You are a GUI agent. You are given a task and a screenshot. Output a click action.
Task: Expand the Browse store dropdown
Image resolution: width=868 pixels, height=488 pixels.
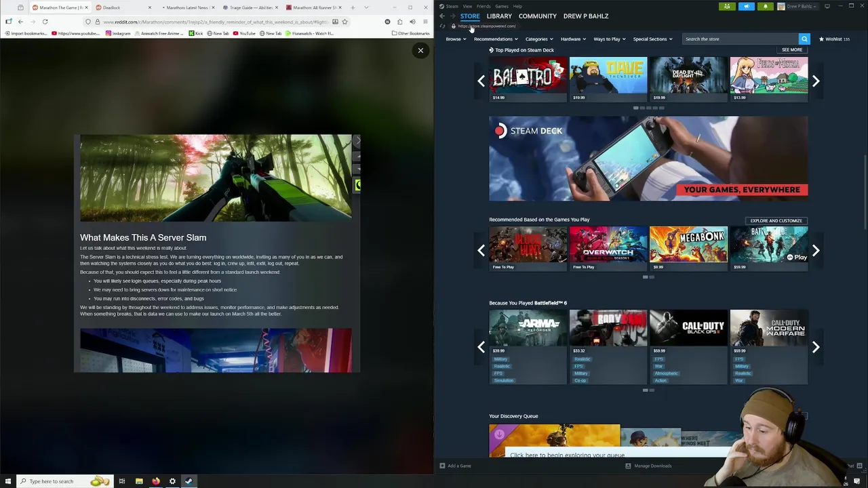(x=456, y=39)
